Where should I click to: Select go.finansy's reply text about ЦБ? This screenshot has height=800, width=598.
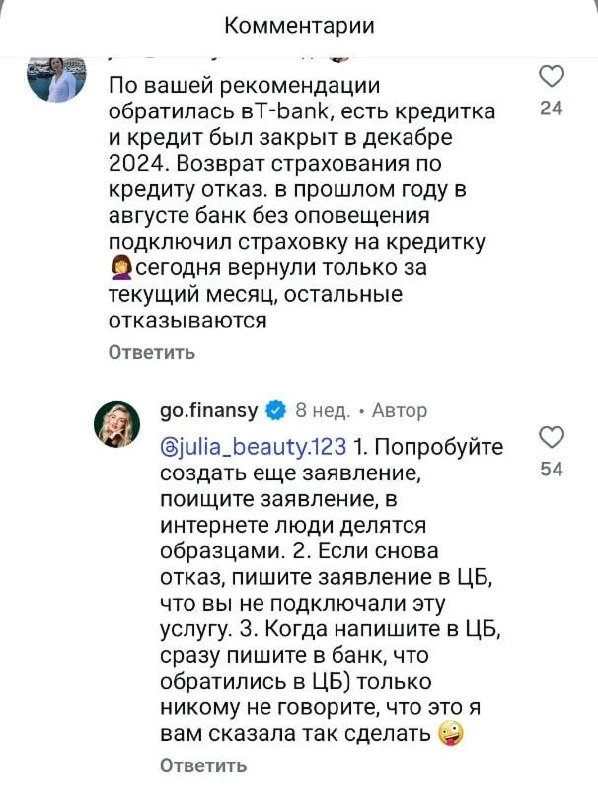(332, 590)
